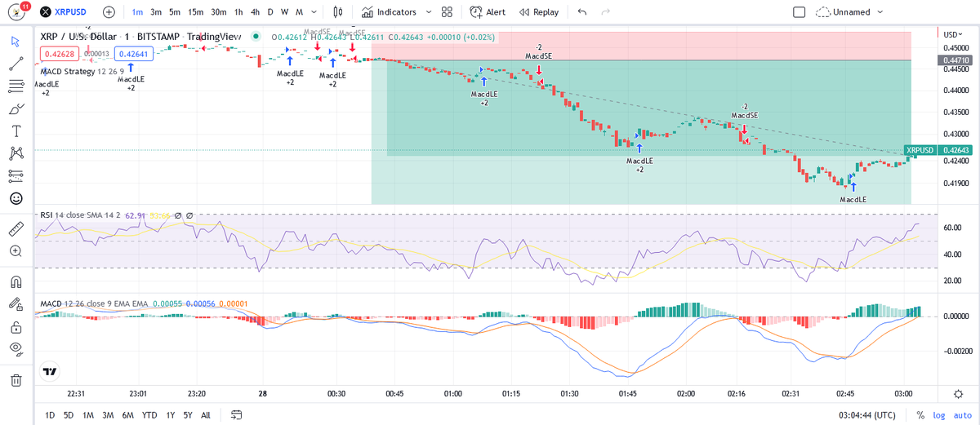Viewport: 980px width, 425px height.
Task: Switch to the 3m interval
Action: click(x=156, y=12)
